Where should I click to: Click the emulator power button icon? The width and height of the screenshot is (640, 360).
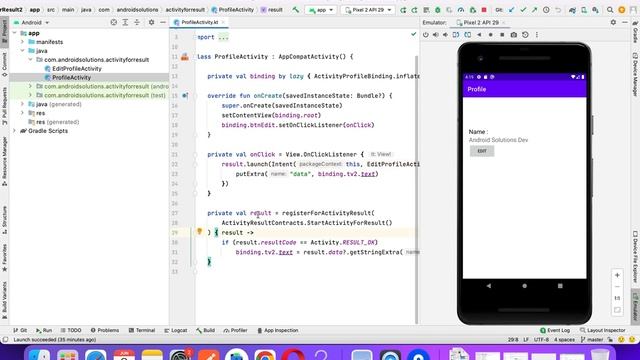(x=426, y=35)
